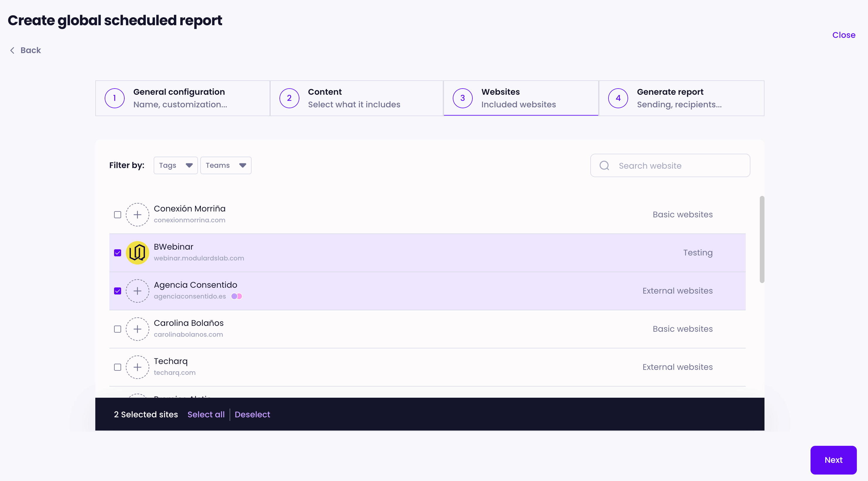Viewport: 868px width, 481px height.
Task: Click the Next button
Action: click(x=833, y=460)
